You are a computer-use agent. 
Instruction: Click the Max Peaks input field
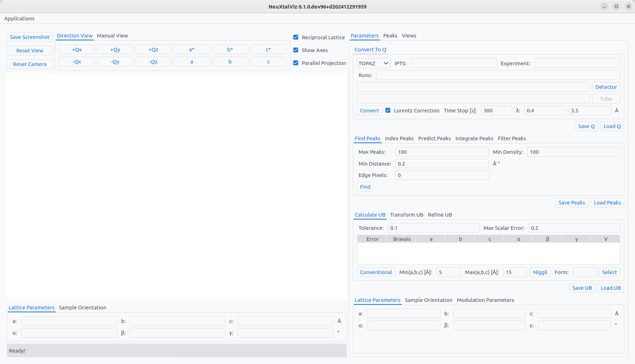[441, 152]
